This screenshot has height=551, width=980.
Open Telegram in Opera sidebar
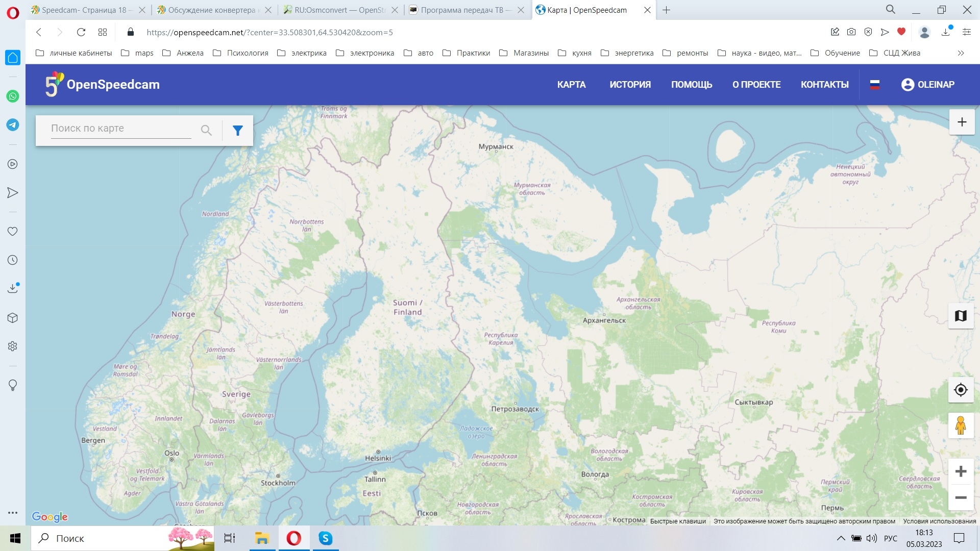tap(13, 125)
